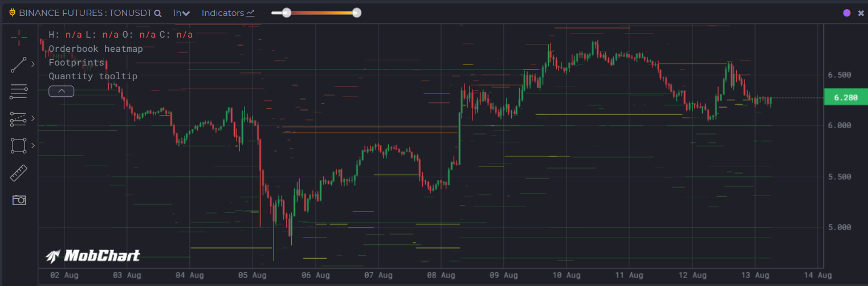Open the 1h timeframe dropdown

pos(181,13)
